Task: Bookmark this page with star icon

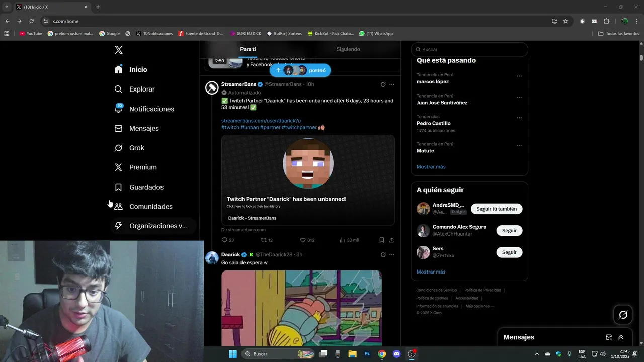Action: [566, 21]
